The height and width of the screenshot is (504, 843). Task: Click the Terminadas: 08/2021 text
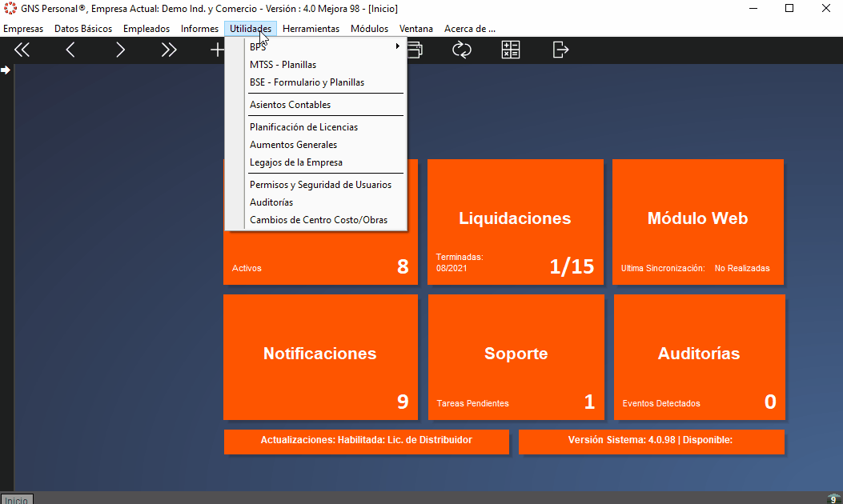pos(460,262)
